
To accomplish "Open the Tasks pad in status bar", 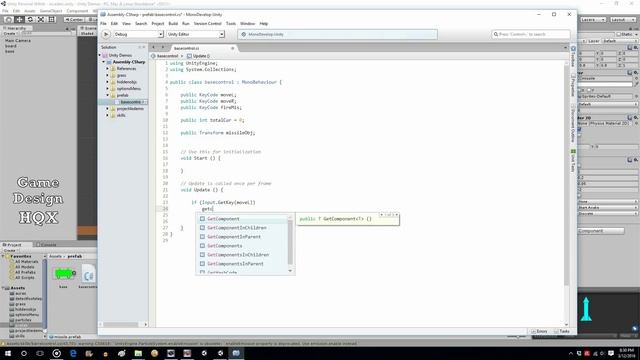I will pos(562,331).
